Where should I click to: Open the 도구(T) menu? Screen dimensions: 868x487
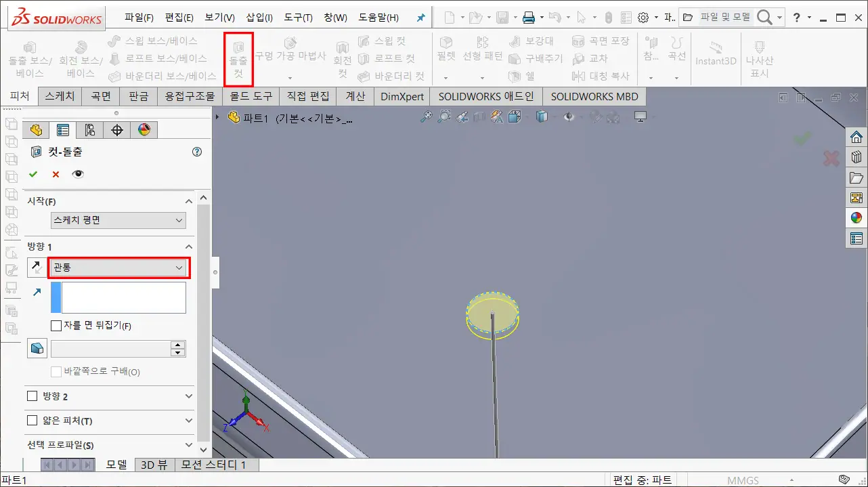(298, 18)
